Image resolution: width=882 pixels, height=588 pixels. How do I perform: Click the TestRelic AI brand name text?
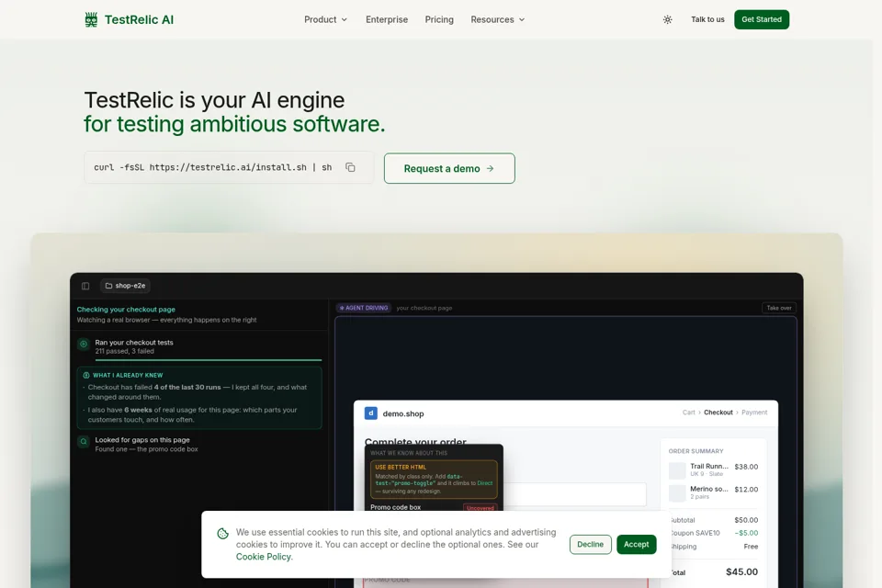pos(139,19)
